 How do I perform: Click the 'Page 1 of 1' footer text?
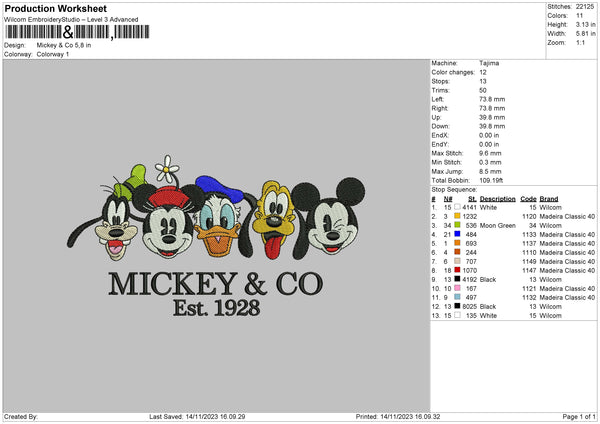pyautogui.click(x=579, y=416)
